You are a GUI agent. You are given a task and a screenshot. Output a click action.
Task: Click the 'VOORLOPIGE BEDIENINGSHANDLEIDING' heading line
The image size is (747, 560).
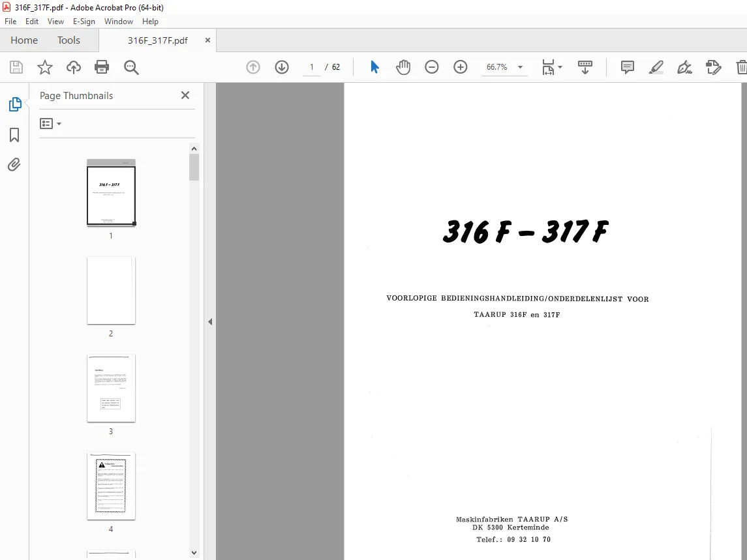click(517, 299)
